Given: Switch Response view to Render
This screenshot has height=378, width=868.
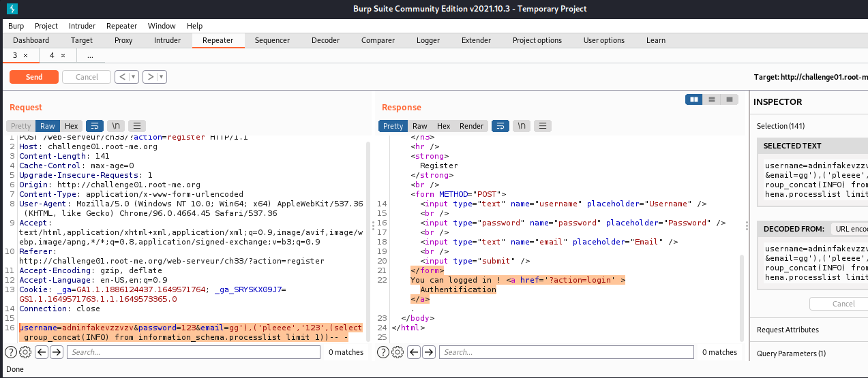Looking at the screenshot, I should 472,126.
